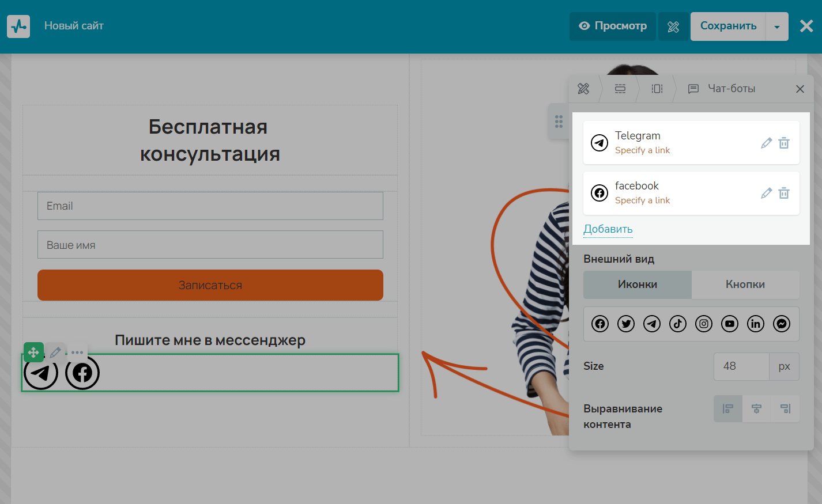Image resolution: width=822 pixels, height=504 pixels.
Task: Align content to the right
Action: [x=785, y=409]
